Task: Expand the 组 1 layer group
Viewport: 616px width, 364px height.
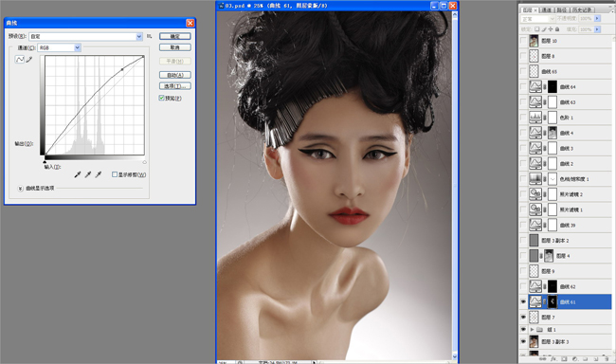Action: tap(532, 330)
